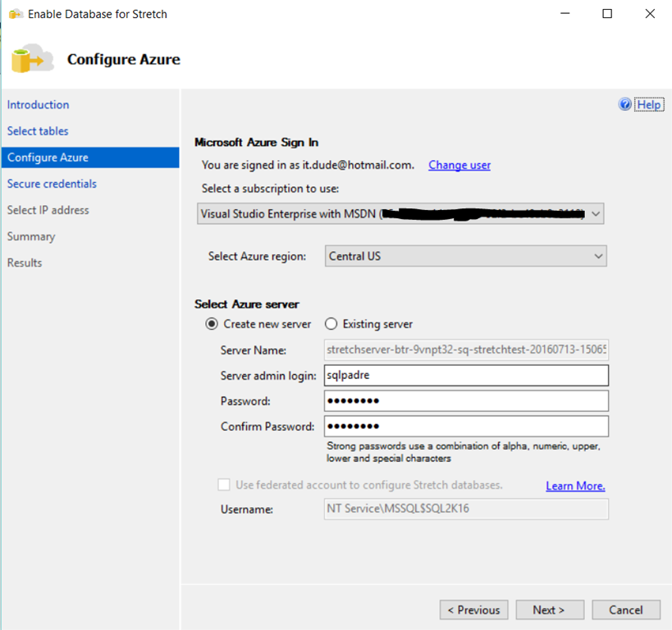The width and height of the screenshot is (672, 630).
Task: Click the Stretch database cloud icon in header
Action: (32, 59)
